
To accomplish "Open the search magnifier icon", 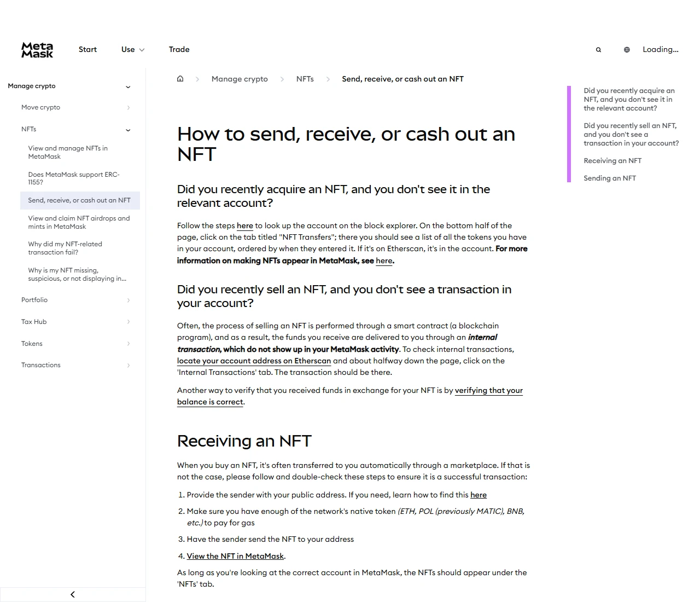I will [x=598, y=50].
